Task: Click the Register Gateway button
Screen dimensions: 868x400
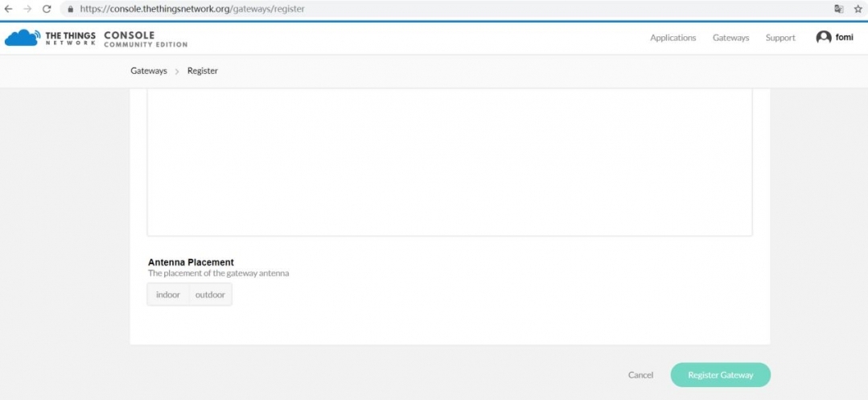Action: pyautogui.click(x=720, y=375)
